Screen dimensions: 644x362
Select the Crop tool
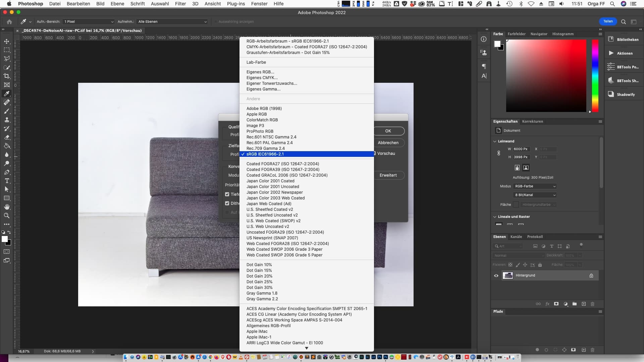point(7,76)
